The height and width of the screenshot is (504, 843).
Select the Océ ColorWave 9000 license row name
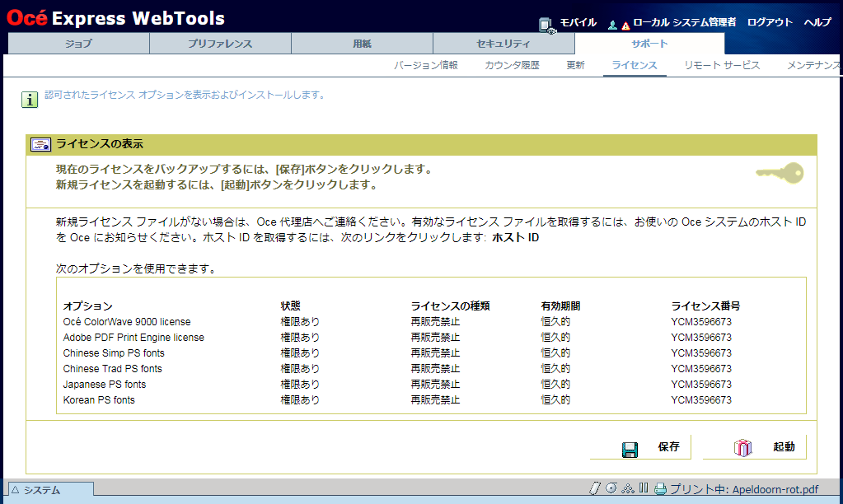click(127, 322)
